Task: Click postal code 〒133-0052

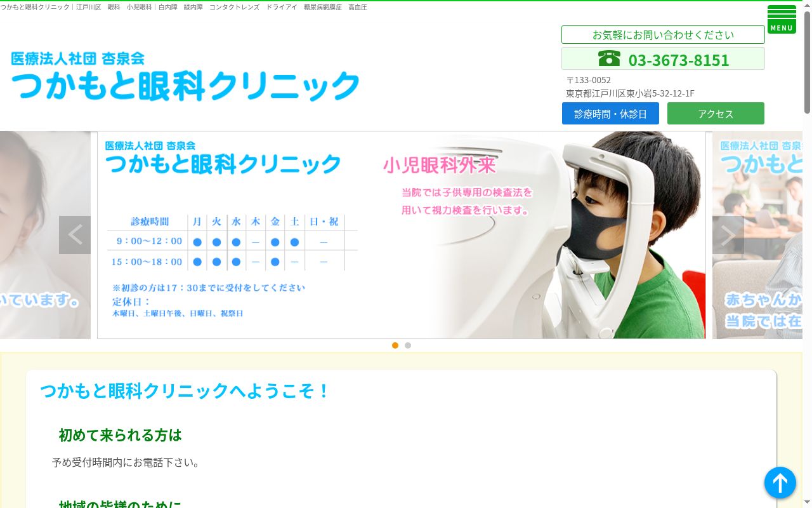Action: pyautogui.click(x=589, y=80)
